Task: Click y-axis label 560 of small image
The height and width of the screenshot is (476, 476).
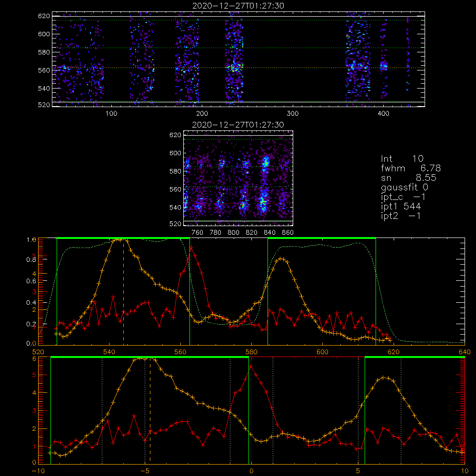Action: [176, 189]
